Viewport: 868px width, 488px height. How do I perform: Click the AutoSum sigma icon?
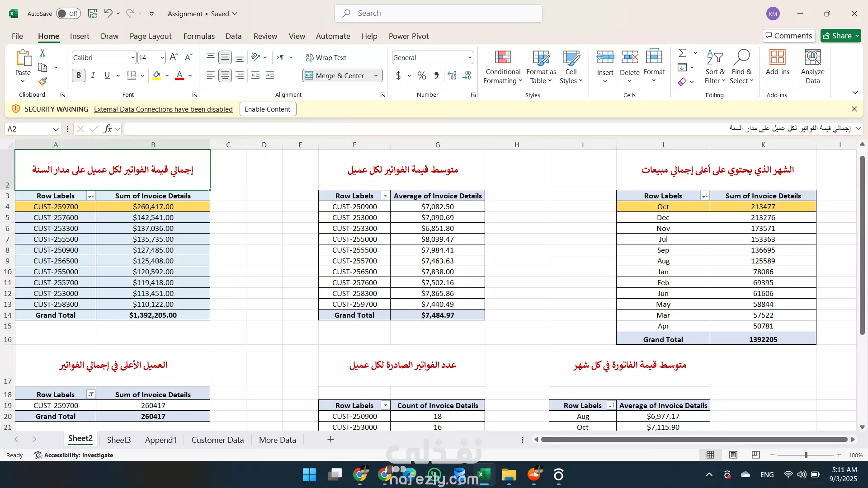[682, 53]
